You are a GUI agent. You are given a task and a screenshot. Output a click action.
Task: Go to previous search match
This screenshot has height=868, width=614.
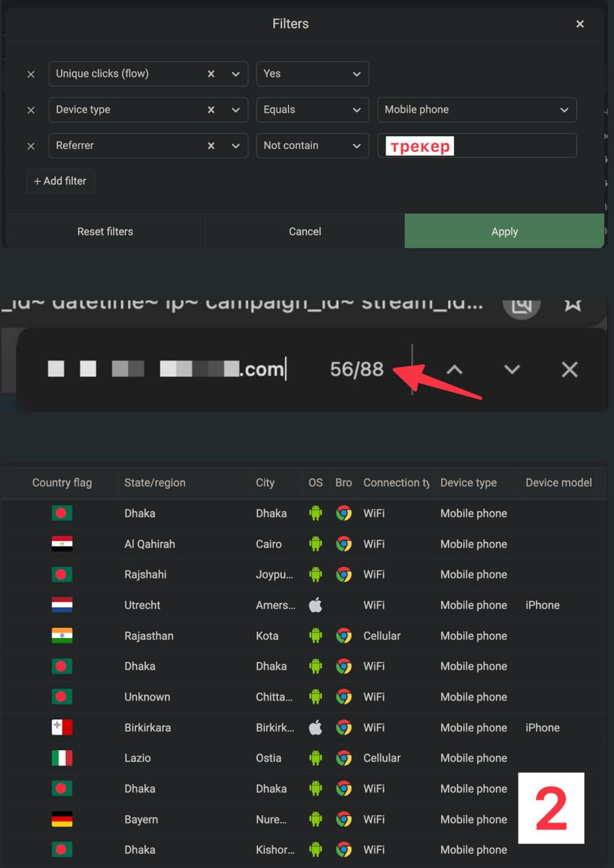(x=454, y=370)
